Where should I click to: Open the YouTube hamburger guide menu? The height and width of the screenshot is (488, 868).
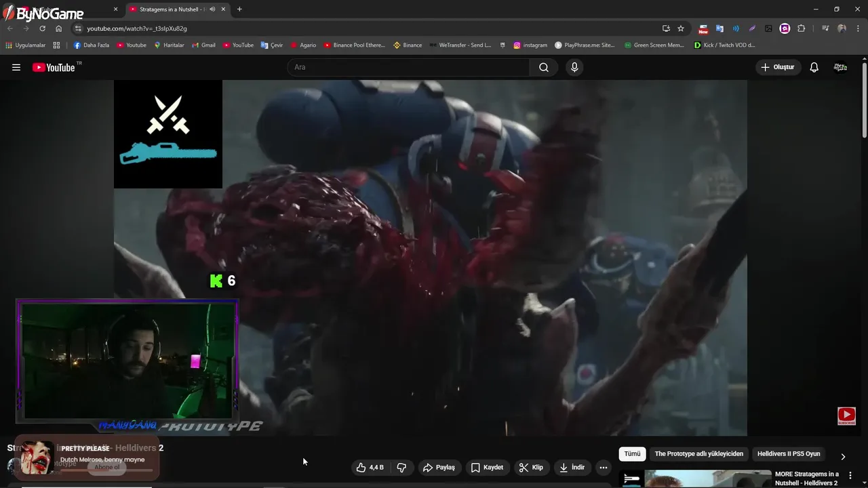point(16,67)
